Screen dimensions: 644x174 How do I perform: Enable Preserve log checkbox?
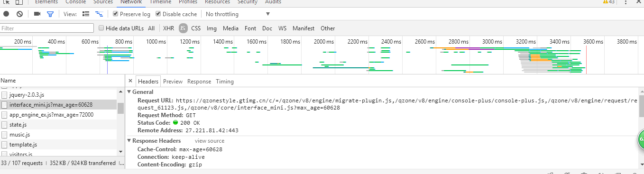point(116,14)
